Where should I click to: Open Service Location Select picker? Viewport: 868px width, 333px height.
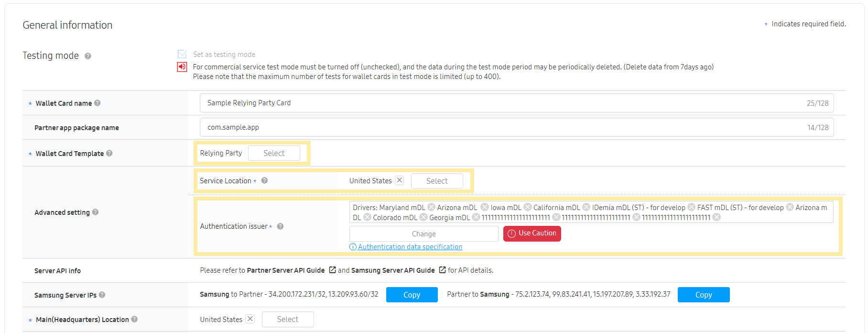437,181
